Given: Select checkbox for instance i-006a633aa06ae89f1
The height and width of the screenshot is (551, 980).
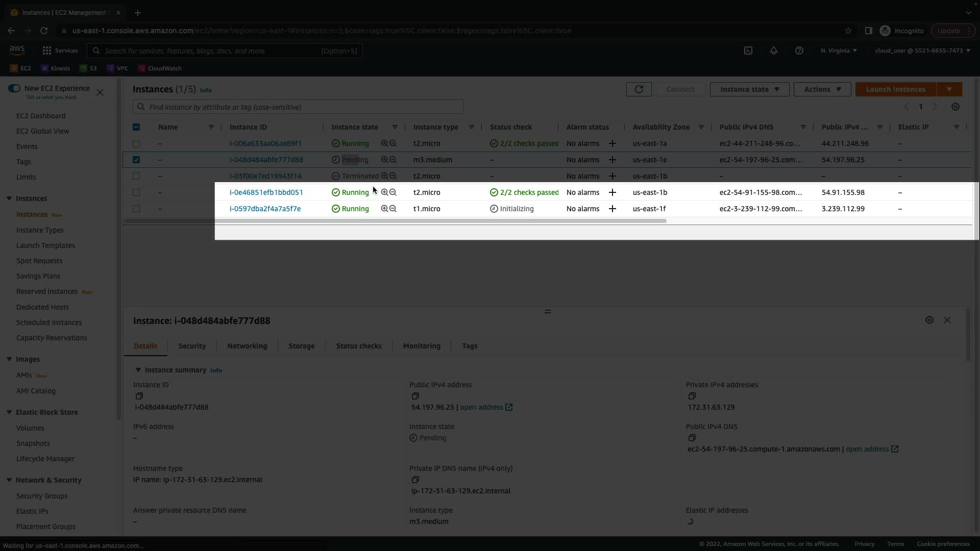Looking at the screenshot, I should pos(136,143).
